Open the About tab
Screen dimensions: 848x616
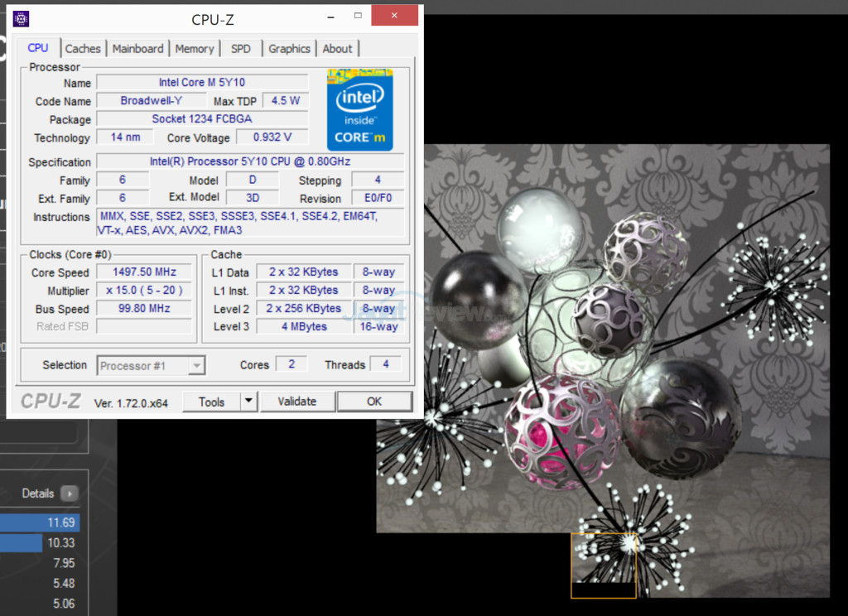coord(337,49)
